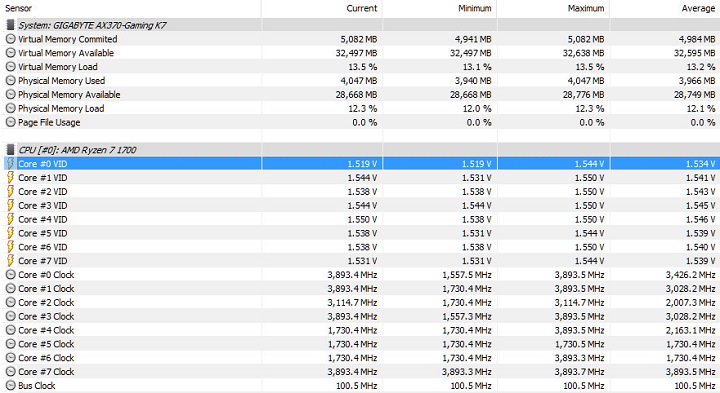The image size is (720, 393).
Task: Click the lightning icon next to Core #7 VID
Action: pyautogui.click(x=10, y=261)
